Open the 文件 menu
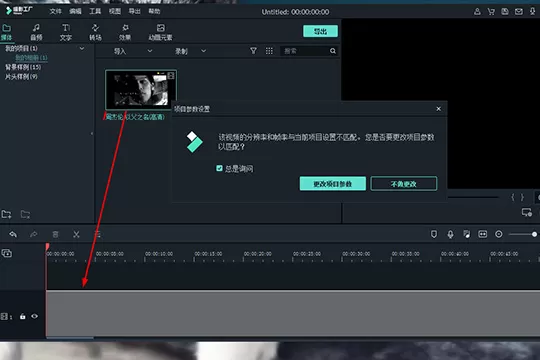540x360 pixels. tap(55, 11)
